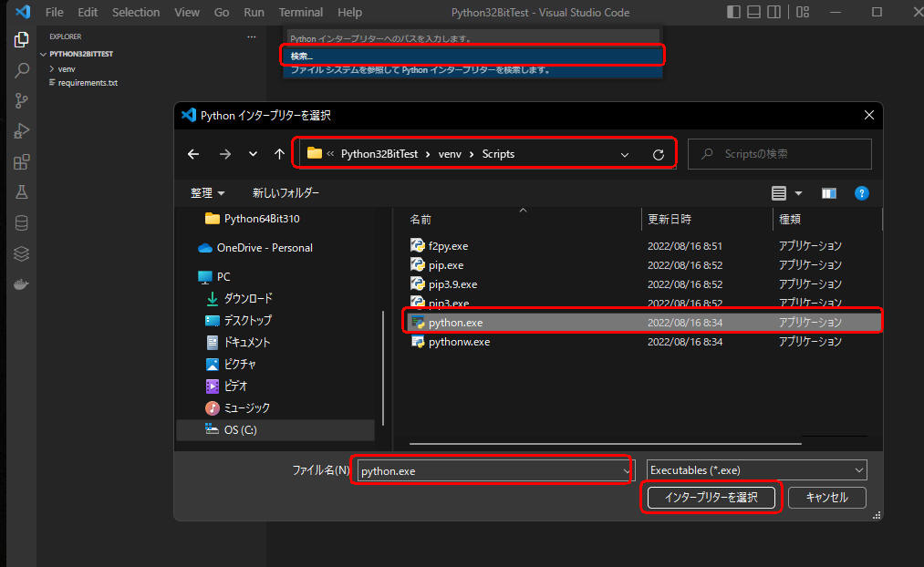Viewport: 924px width, 567px height.
Task: Open the Explorer view in activity bar
Action: [21, 39]
